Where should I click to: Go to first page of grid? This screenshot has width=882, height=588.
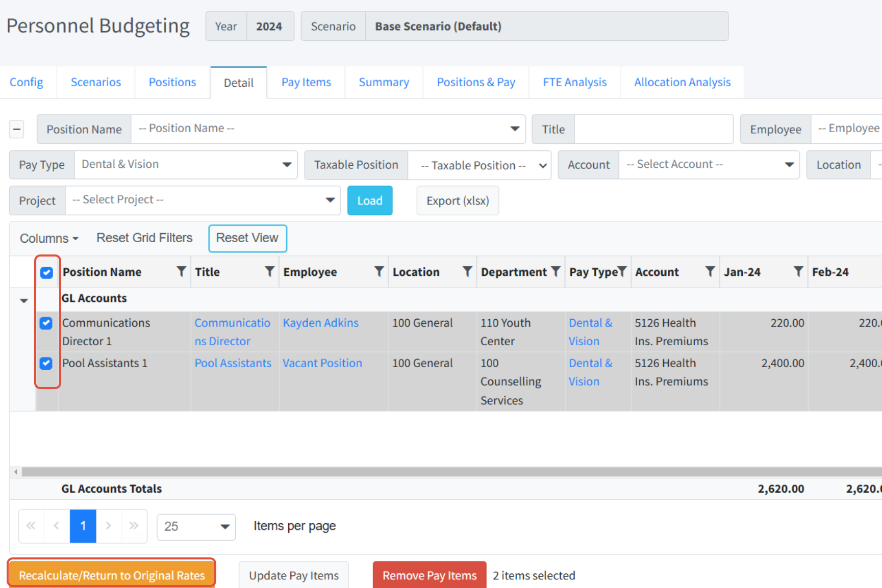click(31, 526)
